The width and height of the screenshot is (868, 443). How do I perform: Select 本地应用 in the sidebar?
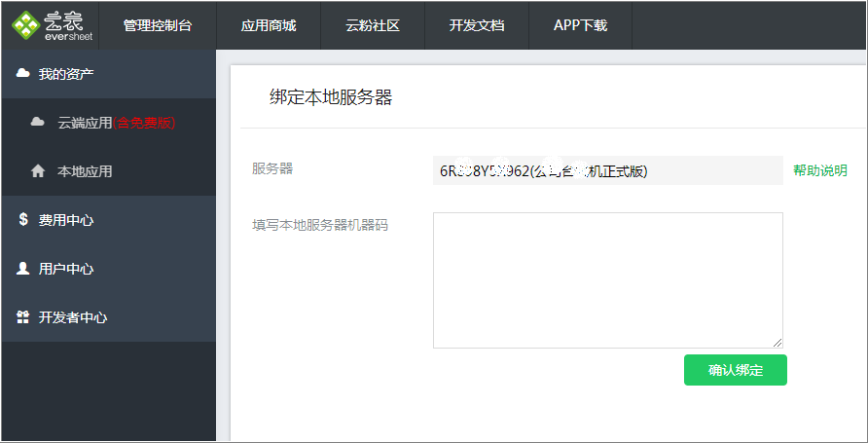click(x=109, y=171)
